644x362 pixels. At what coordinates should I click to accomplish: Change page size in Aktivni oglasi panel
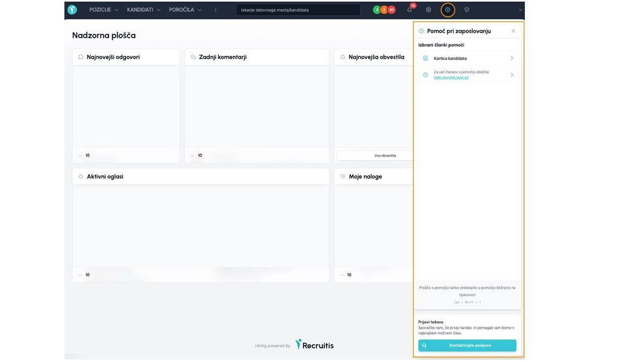[x=84, y=275]
